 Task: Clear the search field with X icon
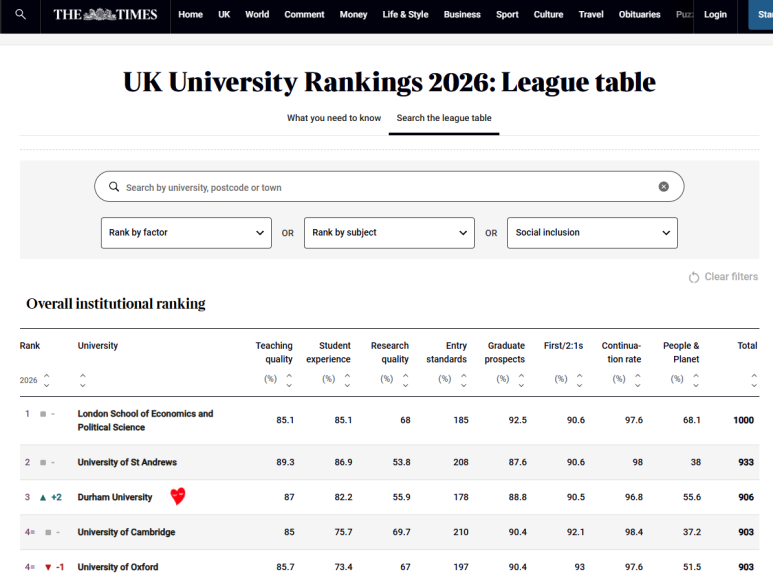pos(663,187)
